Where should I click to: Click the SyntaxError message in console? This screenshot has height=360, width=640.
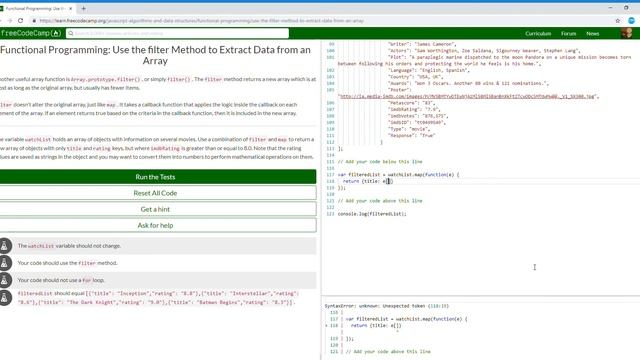pyautogui.click(x=387, y=306)
